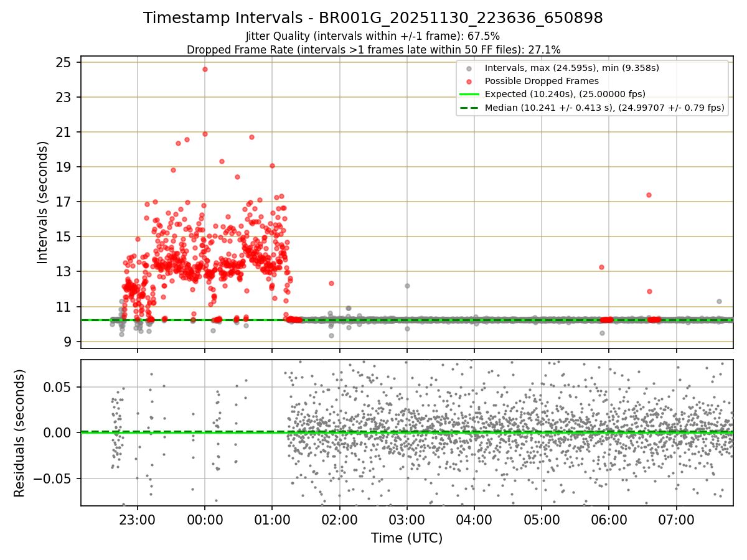
Task: Click the red dot marker in legend
Action: tap(469, 82)
